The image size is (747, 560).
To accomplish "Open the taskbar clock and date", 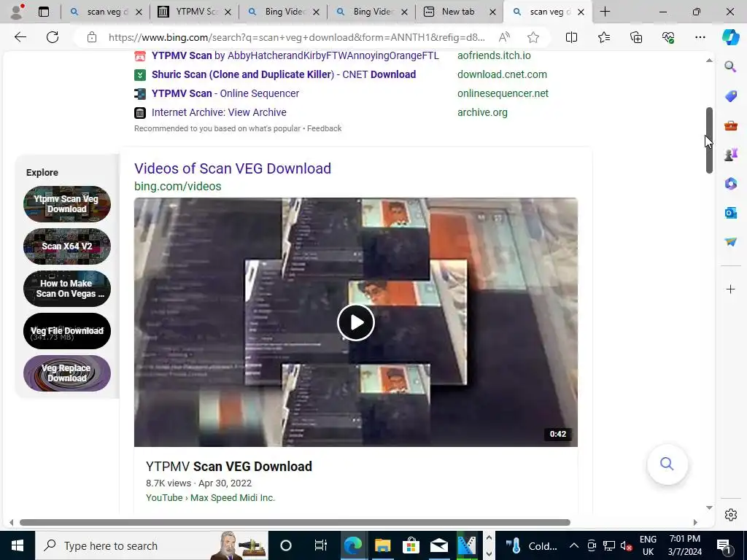I will pyautogui.click(x=684, y=545).
